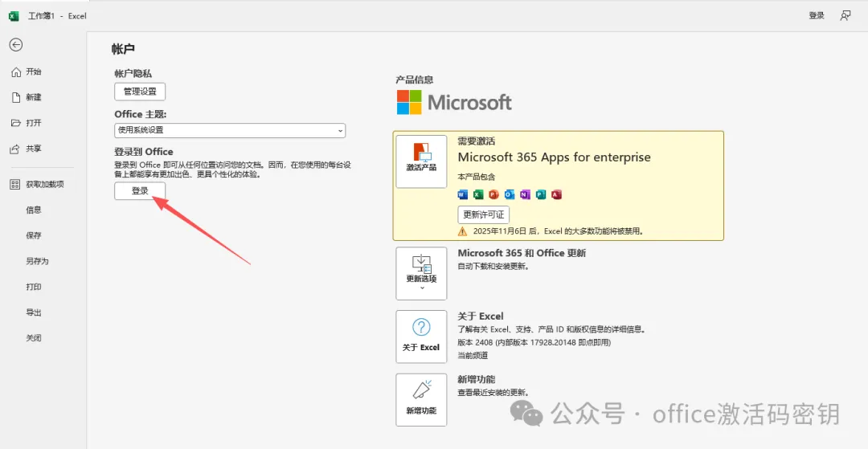Click the 帐户 page heading
Screen dimensions: 868x449
(x=123, y=49)
